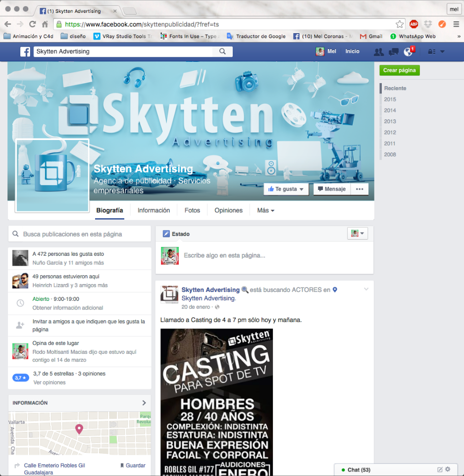Switch to the Información tab
Screen dimensions: 464x476
pos(154,210)
